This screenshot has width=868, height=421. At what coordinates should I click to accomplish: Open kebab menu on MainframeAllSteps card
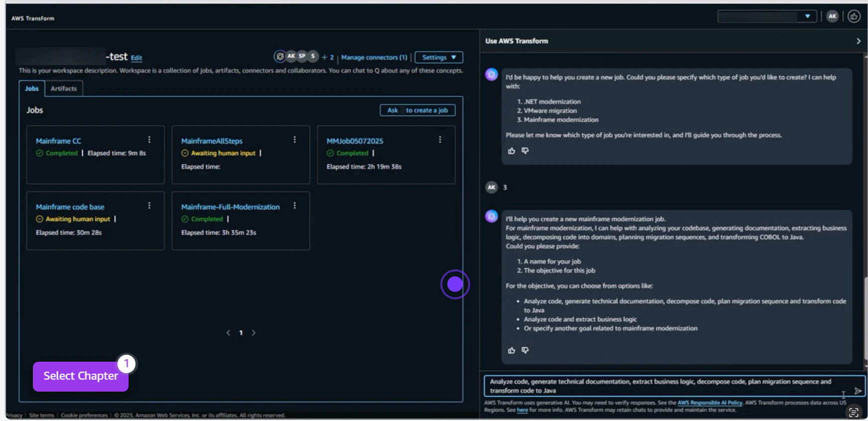[294, 140]
